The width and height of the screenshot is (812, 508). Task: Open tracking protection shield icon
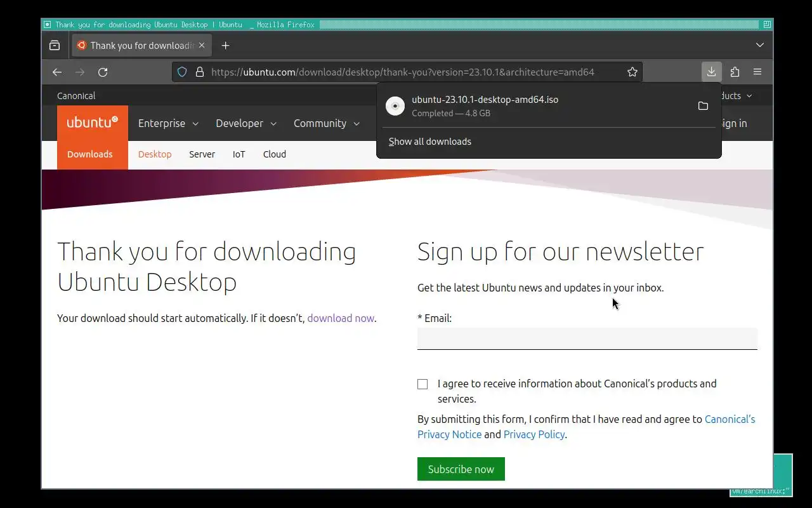[182, 72]
